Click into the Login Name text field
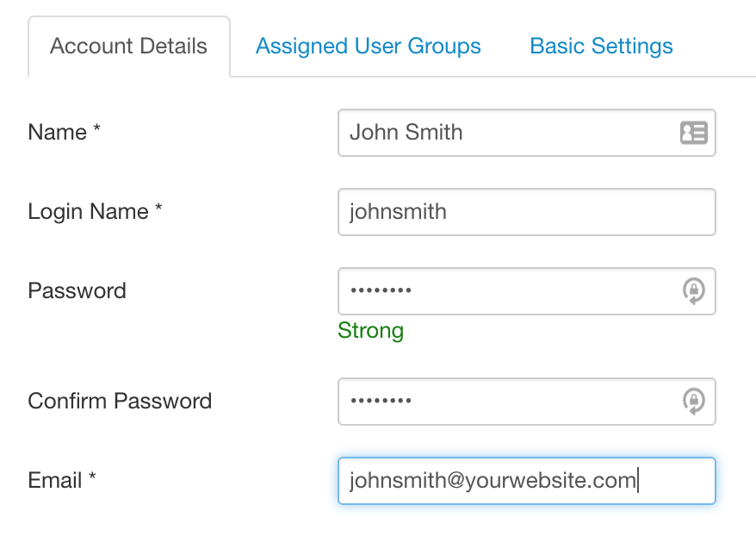Screen dimensions: 756x536 click(526, 212)
